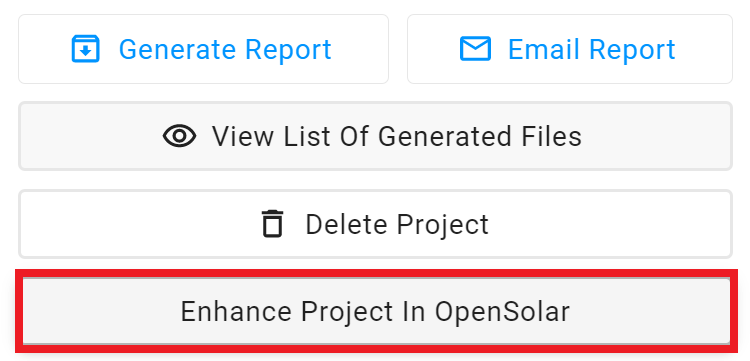Click the eye icon for generated files
Viewport: 750px width, 361px height.
[x=179, y=136]
